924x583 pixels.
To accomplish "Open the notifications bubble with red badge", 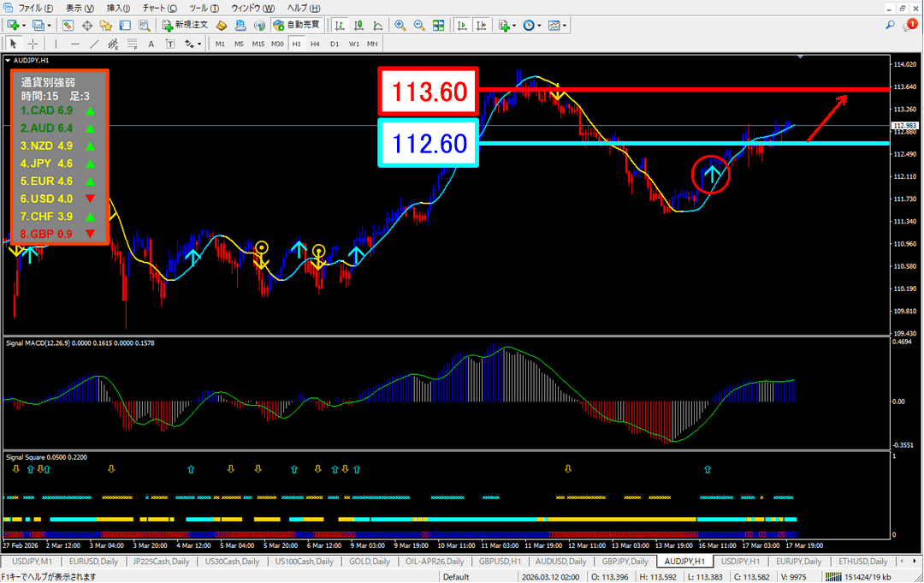I will tap(909, 26).
